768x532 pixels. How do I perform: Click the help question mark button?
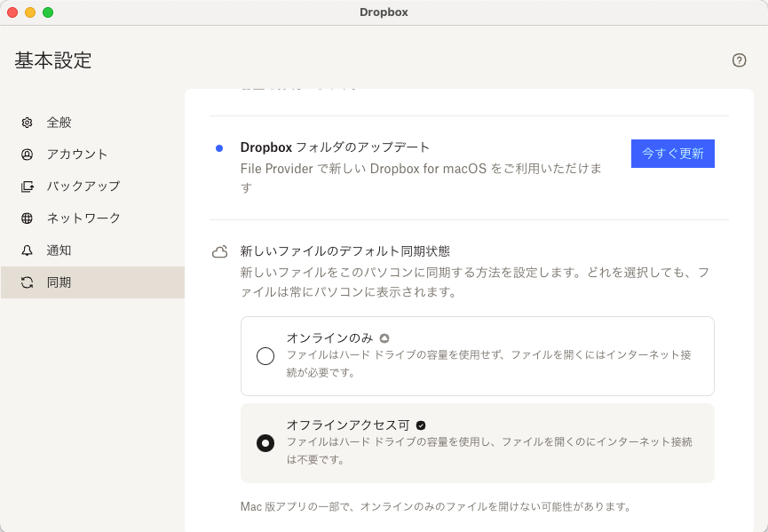740,60
